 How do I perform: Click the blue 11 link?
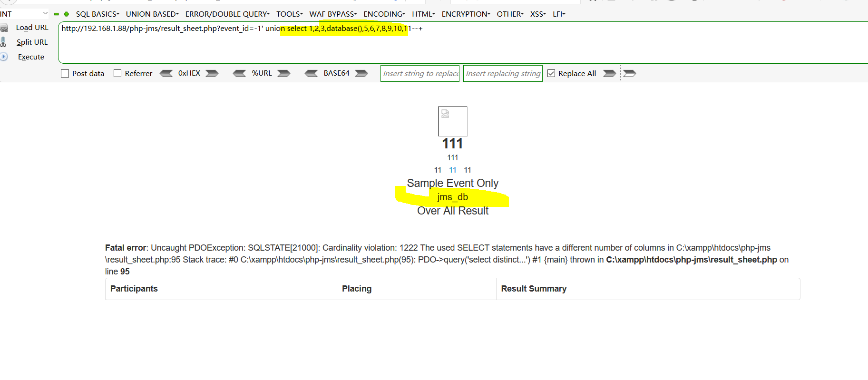[453, 170]
